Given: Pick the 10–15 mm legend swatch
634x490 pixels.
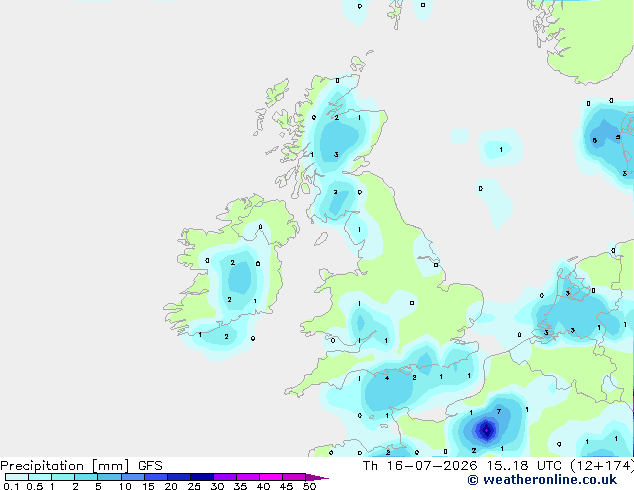Looking at the screenshot, I should coord(132,477).
